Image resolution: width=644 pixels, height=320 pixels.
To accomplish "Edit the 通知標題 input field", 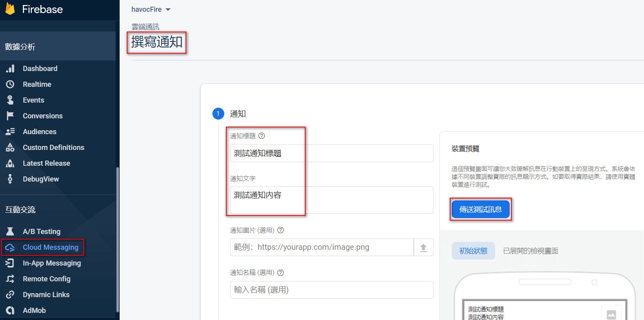I will point(332,153).
